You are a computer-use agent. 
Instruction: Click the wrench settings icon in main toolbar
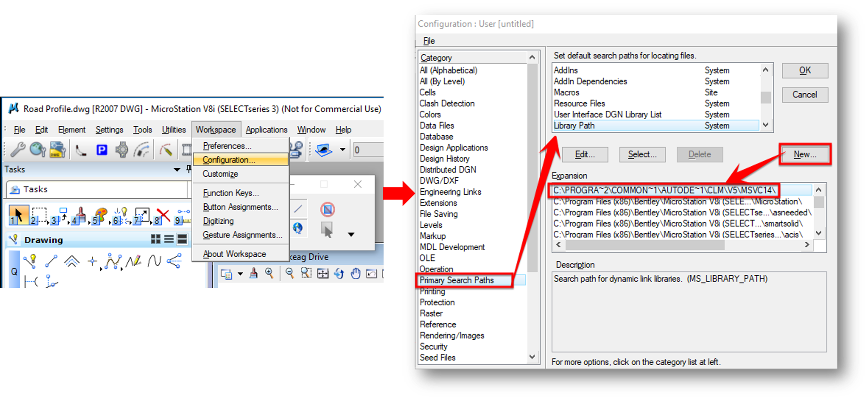18,149
